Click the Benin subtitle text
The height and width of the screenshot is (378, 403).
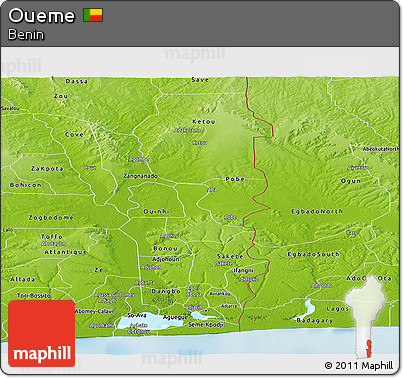click(x=26, y=34)
